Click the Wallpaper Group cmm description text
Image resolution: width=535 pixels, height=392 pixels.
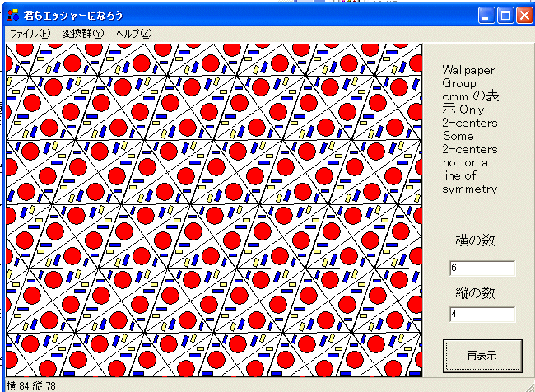pos(471,129)
